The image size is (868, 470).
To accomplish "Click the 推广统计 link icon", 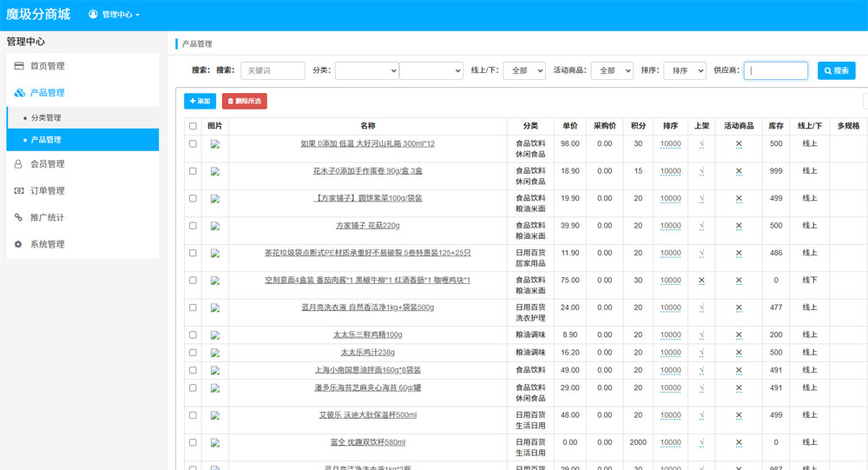I will click(19, 218).
